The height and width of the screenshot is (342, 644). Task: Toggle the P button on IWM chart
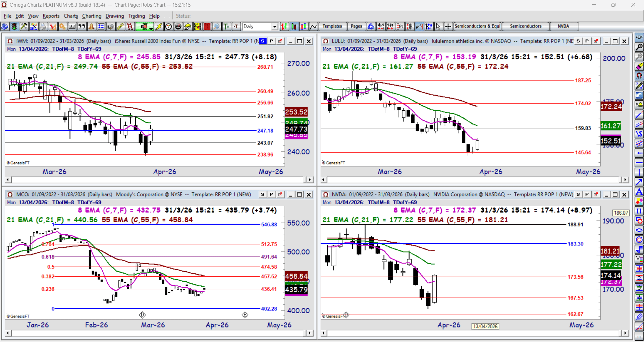pyautogui.click(x=271, y=41)
